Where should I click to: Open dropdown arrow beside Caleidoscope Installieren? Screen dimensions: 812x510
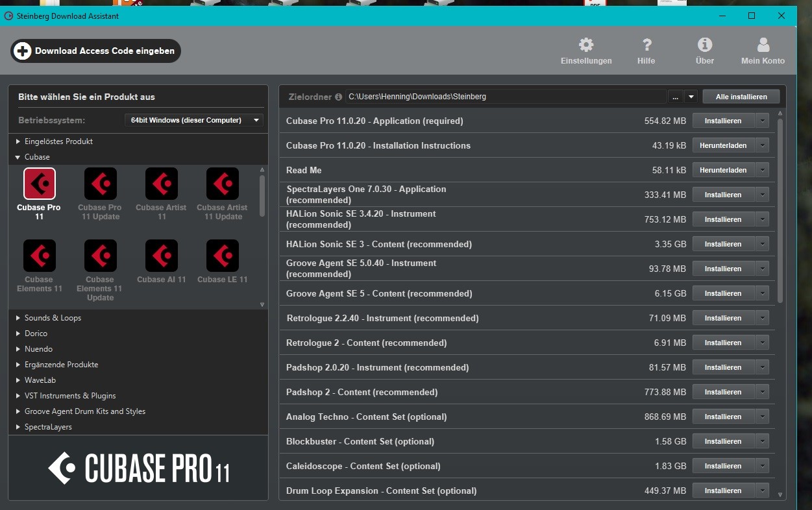(x=762, y=466)
